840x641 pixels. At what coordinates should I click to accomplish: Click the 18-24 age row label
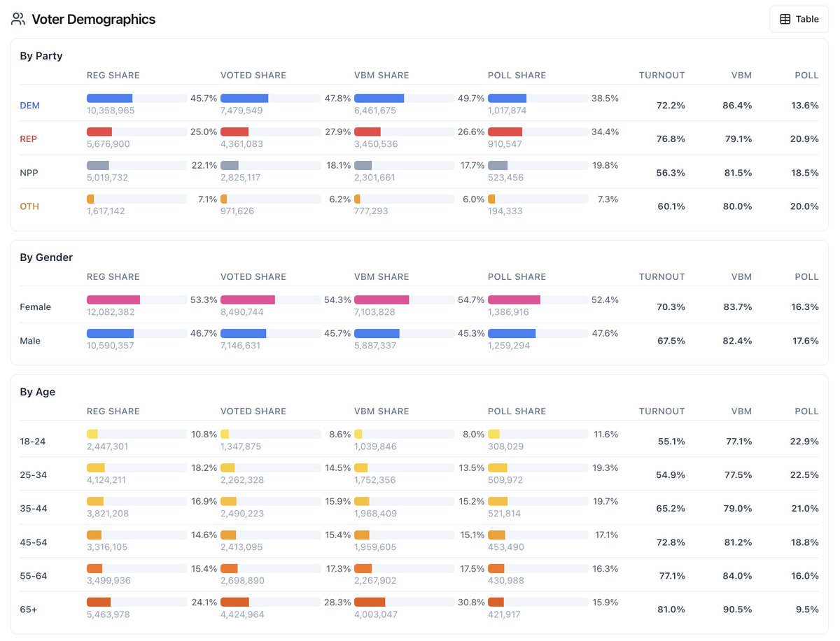pyautogui.click(x=33, y=441)
